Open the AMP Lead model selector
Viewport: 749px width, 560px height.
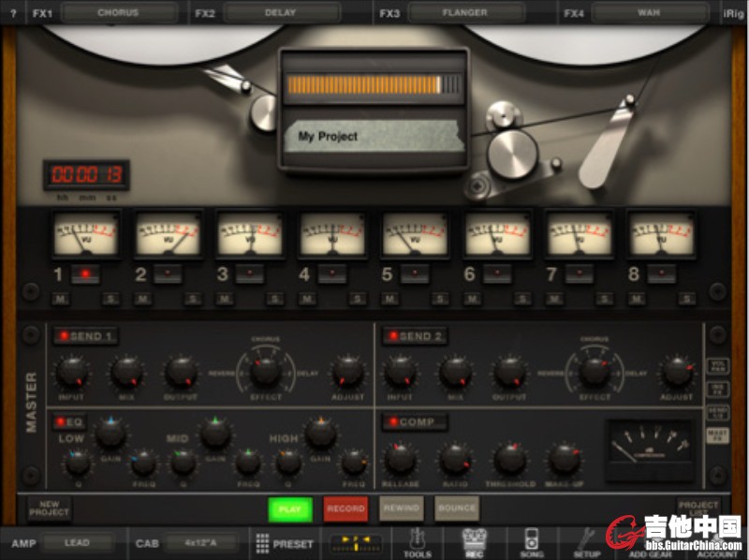pos(77,543)
